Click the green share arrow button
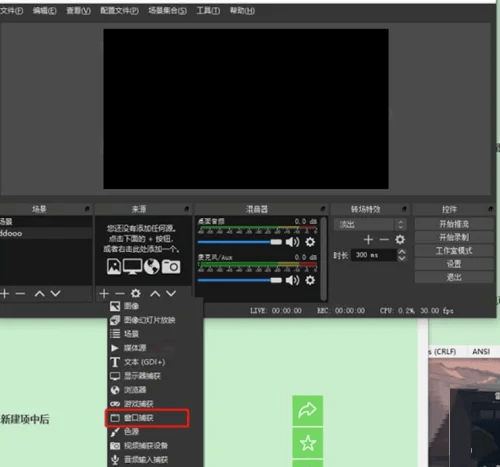The width and height of the screenshot is (500, 467). [x=308, y=410]
